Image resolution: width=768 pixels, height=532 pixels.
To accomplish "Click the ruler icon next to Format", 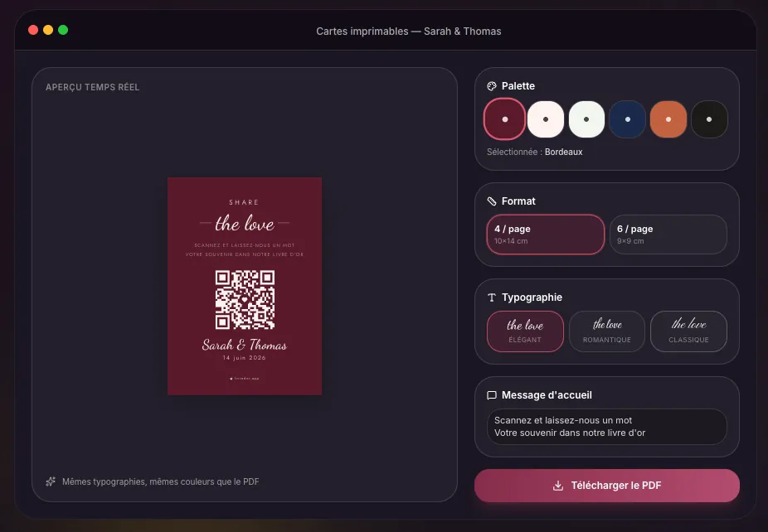I will [x=491, y=201].
